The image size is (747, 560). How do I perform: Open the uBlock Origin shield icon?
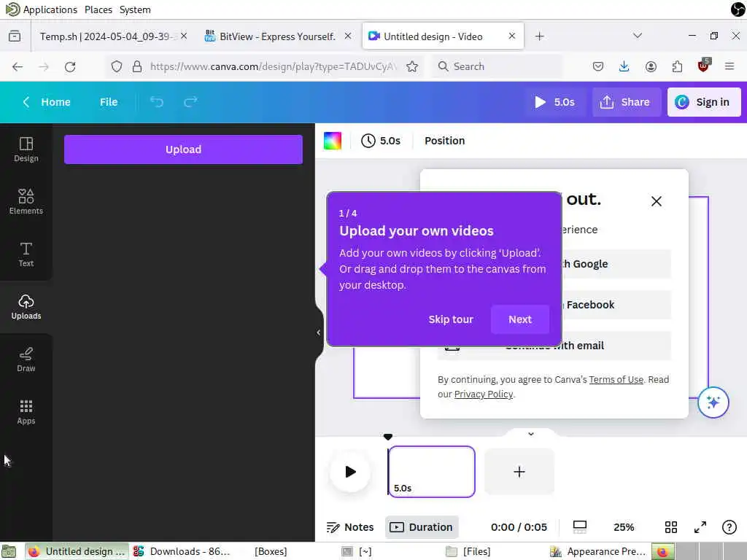pyautogui.click(x=703, y=66)
